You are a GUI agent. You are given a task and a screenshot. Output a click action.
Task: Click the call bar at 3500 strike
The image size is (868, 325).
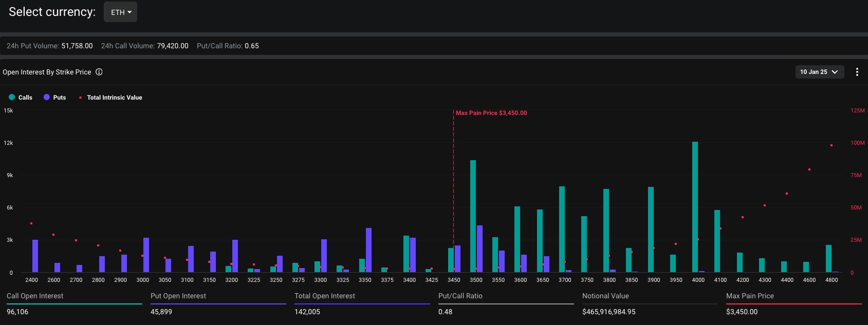pyautogui.click(x=473, y=216)
